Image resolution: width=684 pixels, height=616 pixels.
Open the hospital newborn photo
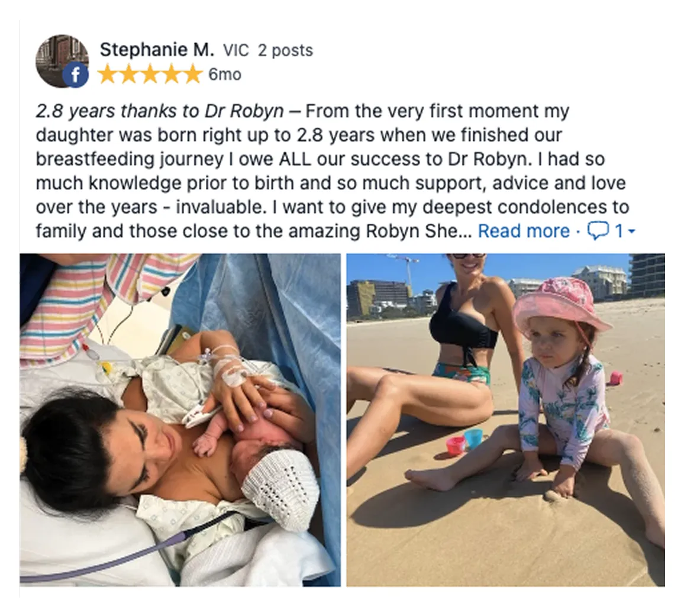180,420
